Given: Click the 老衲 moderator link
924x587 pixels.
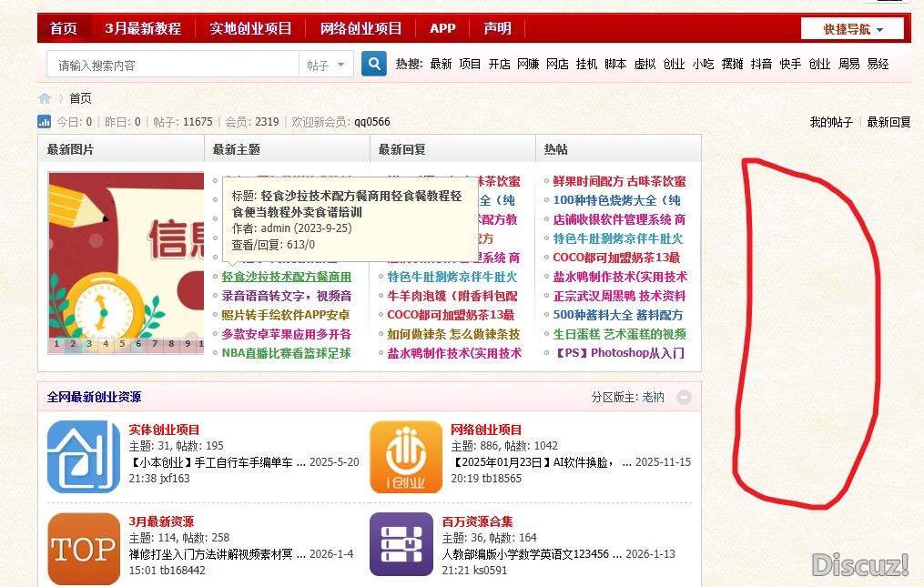Looking at the screenshot, I should tap(653, 398).
